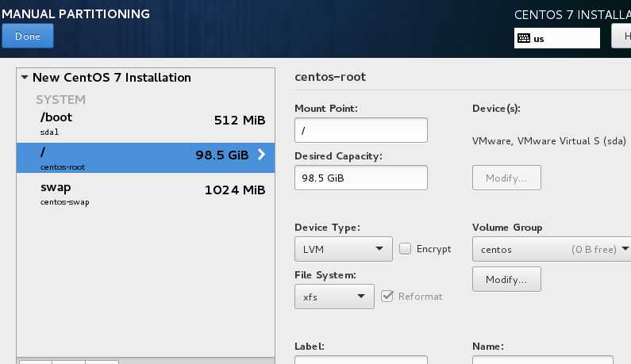Collapse the New CentOS 7 Installation tree
Viewport: 631px width, 364px height.
pos(25,77)
